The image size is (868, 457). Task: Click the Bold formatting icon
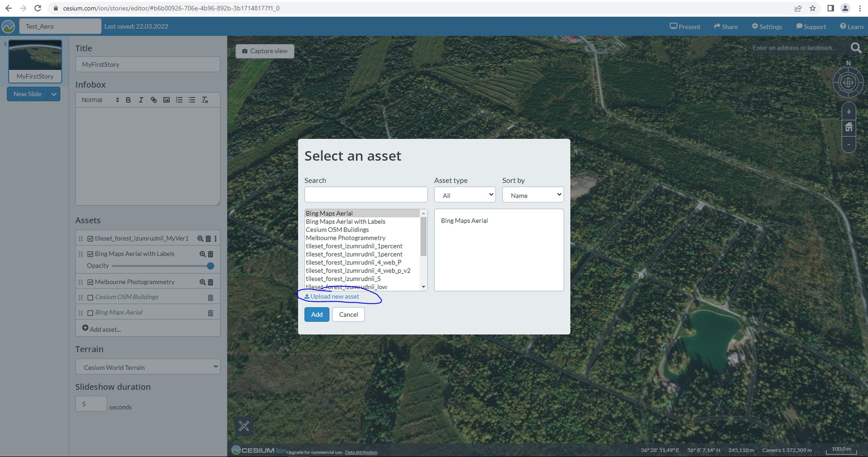[128, 100]
